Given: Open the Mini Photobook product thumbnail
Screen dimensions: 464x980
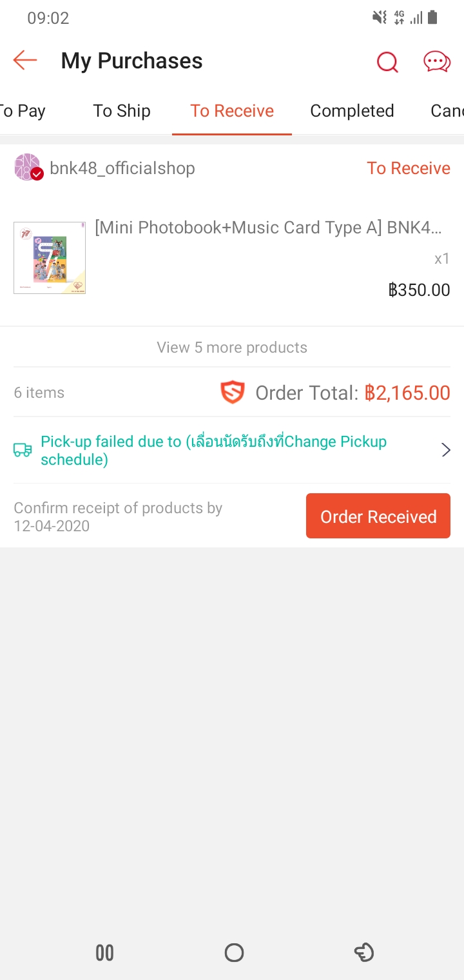Looking at the screenshot, I should pyautogui.click(x=50, y=258).
